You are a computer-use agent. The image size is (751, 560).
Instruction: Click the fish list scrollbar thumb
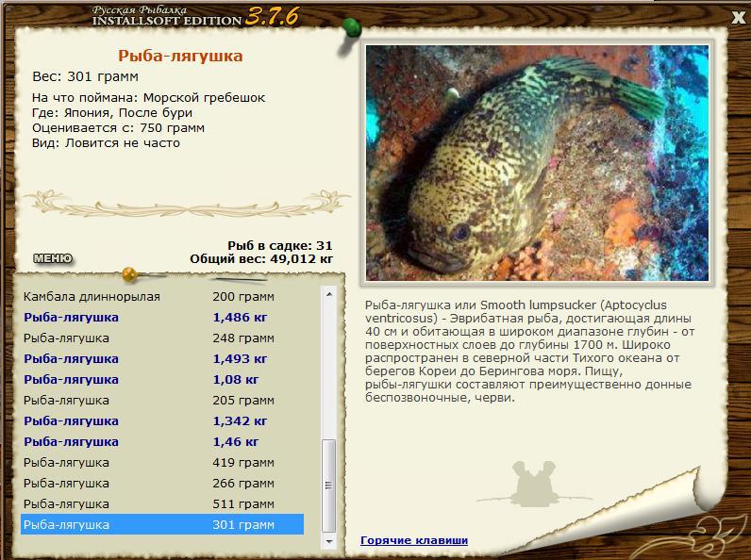(x=329, y=486)
